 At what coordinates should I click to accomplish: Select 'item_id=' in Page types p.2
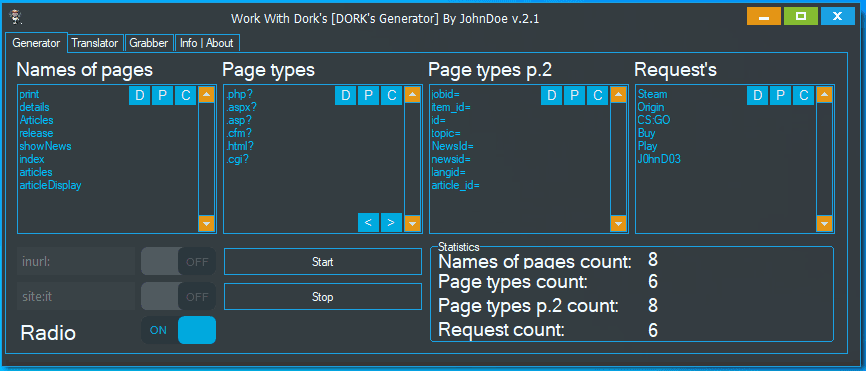[451, 107]
